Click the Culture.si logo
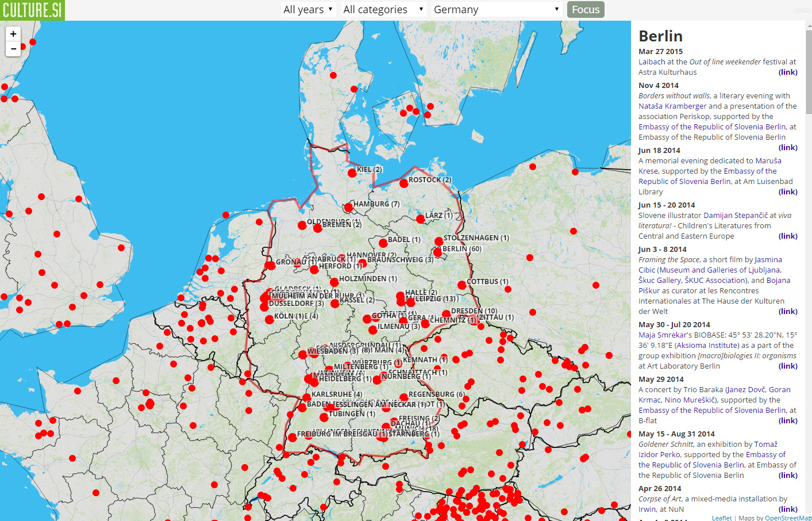This screenshot has height=521, width=812. 32,10
